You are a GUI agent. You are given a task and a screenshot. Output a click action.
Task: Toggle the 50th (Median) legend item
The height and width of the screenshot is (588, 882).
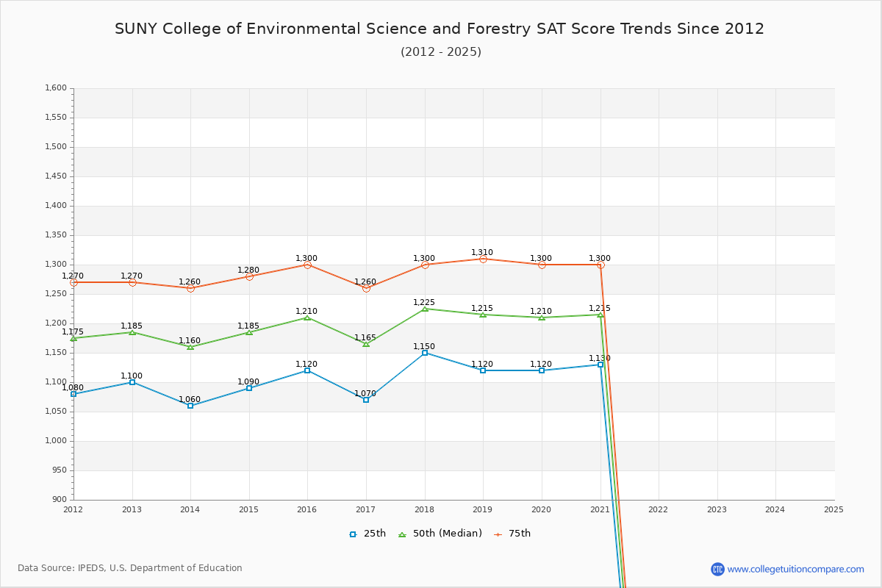(x=440, y=534)
